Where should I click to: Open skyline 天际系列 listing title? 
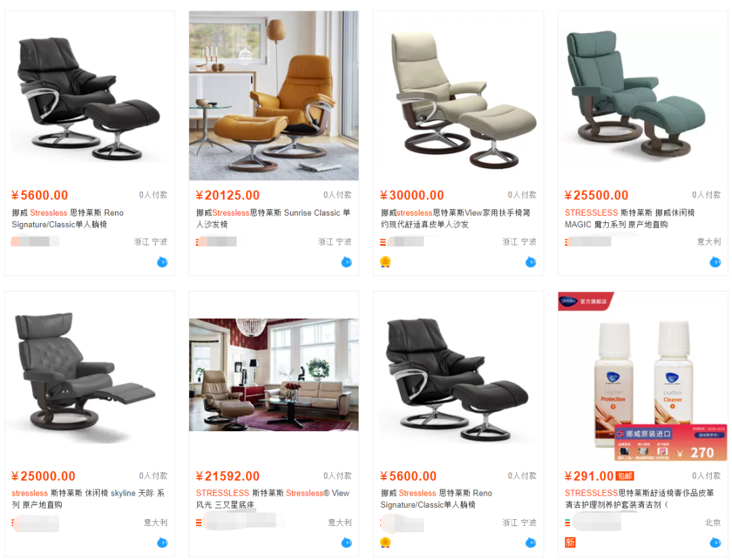[x=87, y=499]
